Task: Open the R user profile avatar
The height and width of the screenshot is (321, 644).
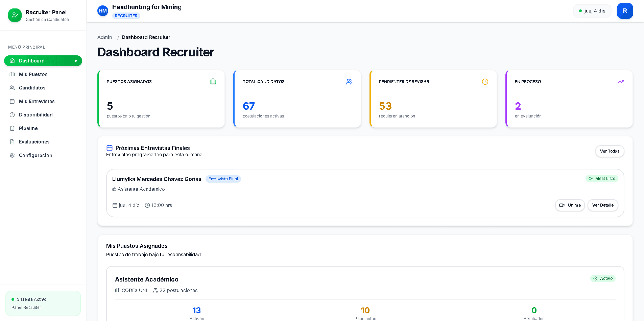Action: click(625, 11)
